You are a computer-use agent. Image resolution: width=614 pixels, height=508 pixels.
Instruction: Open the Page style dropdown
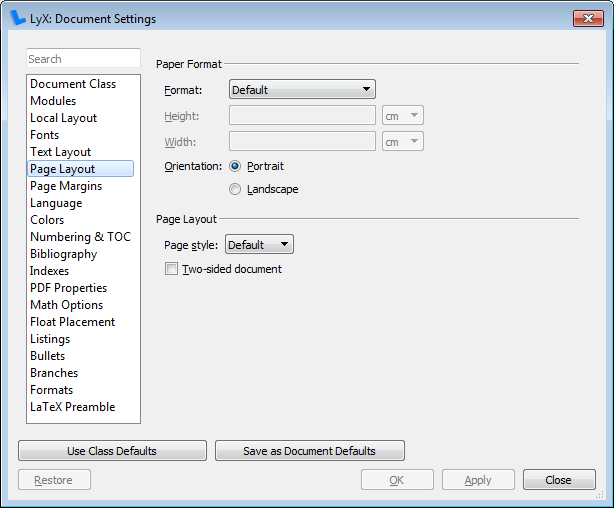(259, 244)
